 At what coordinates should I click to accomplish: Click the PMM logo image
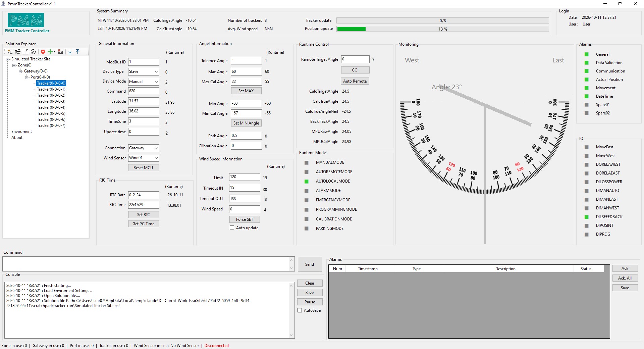tap(26, 20)
